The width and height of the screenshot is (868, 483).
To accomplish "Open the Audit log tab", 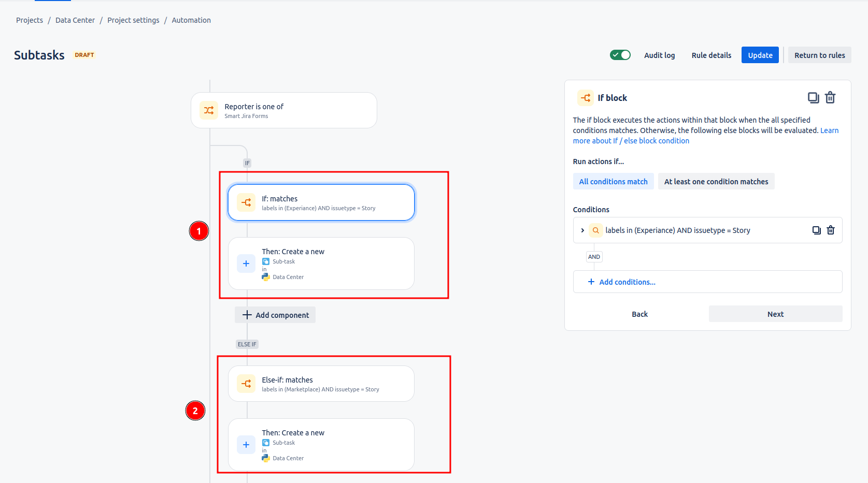I will (659, 55).
